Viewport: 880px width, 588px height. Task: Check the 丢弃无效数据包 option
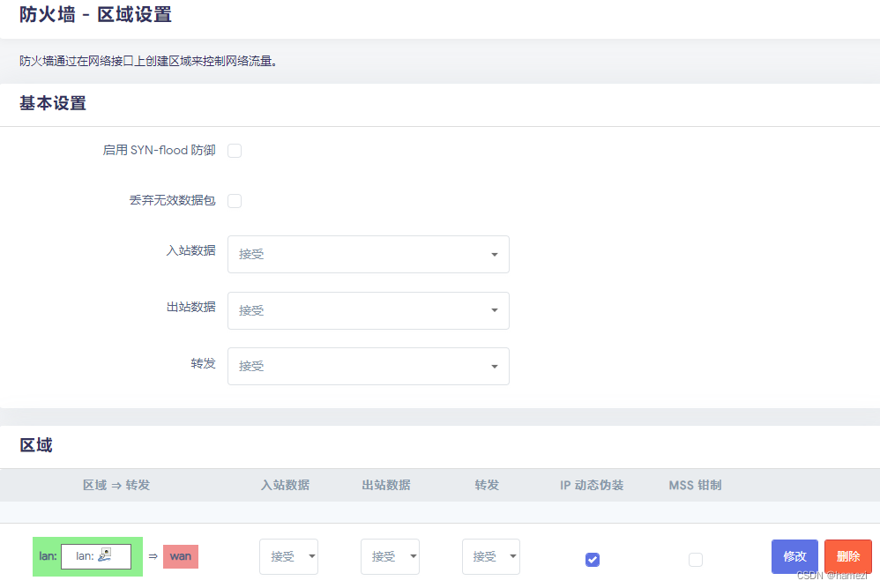tap(234, 201)
